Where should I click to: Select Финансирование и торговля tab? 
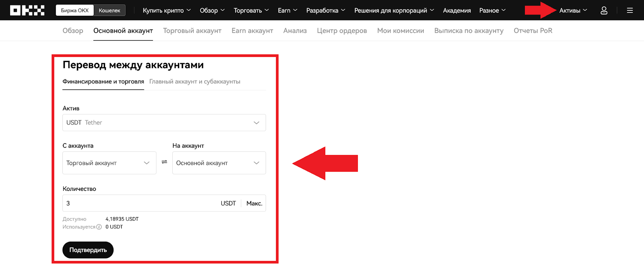(x=103, y=82)
